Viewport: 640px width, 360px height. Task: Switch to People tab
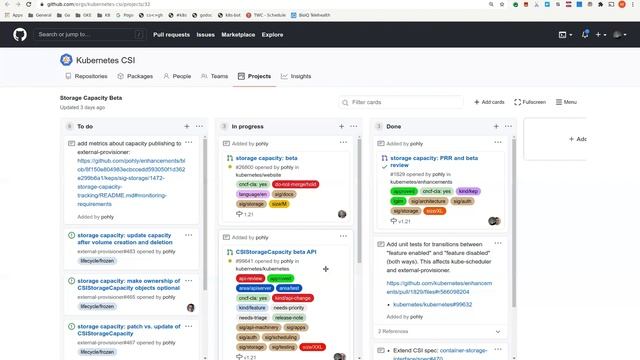click(x=177, y=76)
